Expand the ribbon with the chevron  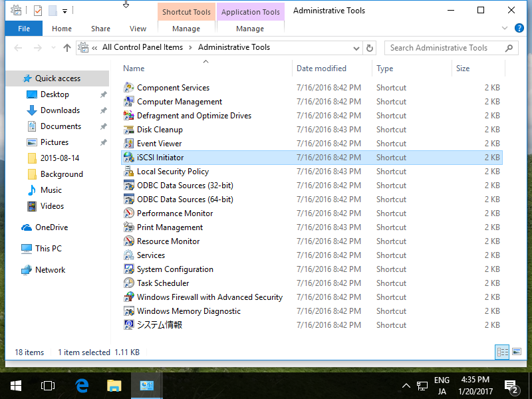point(505,28)
